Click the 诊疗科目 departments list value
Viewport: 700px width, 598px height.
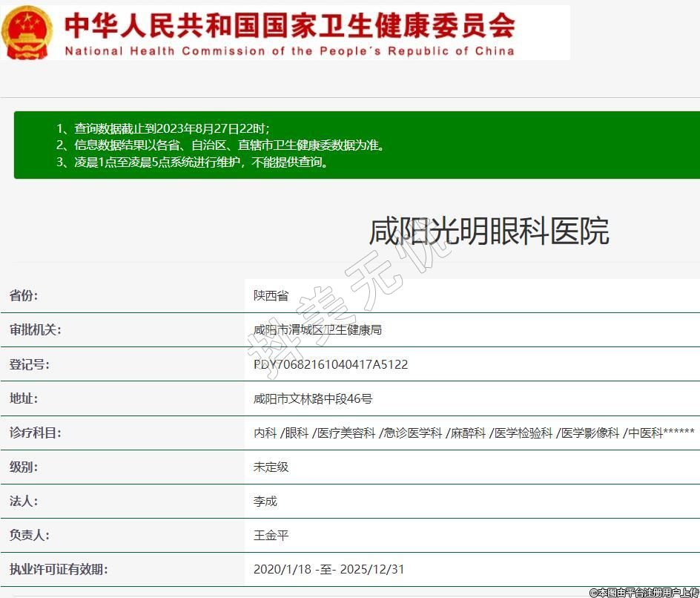(x=474, y=433)
